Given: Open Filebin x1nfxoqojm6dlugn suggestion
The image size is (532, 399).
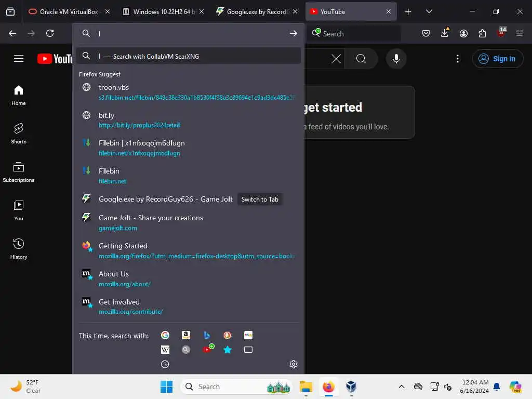Looking at the screenshot, I should (x=188, y=148).
